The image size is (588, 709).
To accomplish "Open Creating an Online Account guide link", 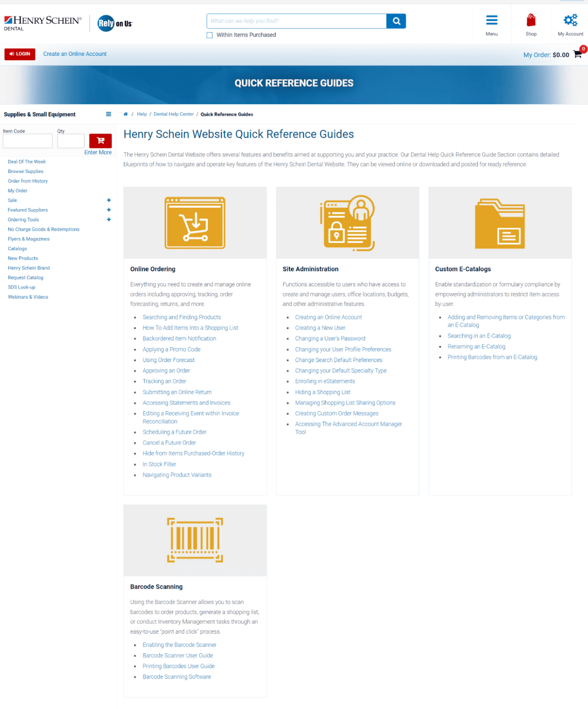I will tap(329, 317).
